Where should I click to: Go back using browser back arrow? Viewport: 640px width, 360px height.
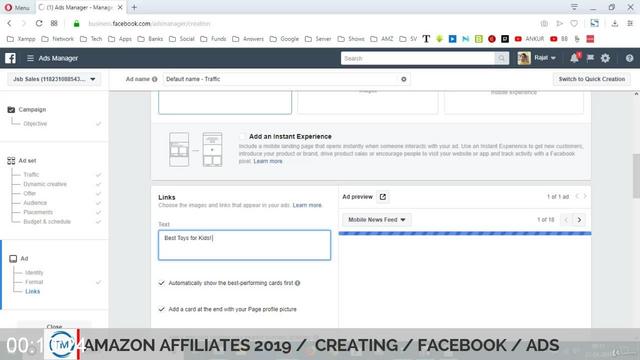pyautogui.click(x=9, y=23)
